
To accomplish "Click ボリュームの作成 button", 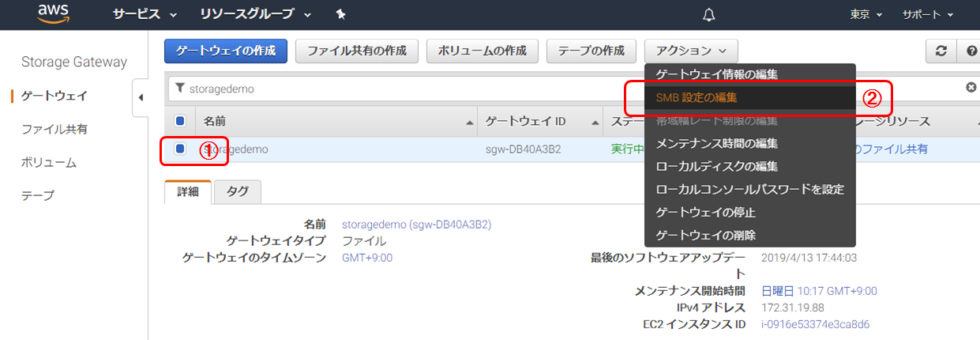I will pyautogui.click(x=482, y=51).
